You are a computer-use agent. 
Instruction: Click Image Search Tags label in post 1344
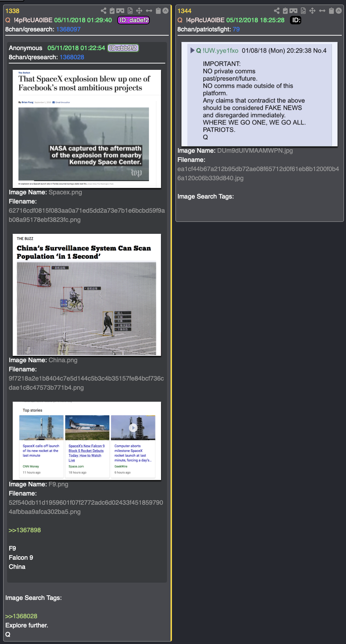pos(205,196)
